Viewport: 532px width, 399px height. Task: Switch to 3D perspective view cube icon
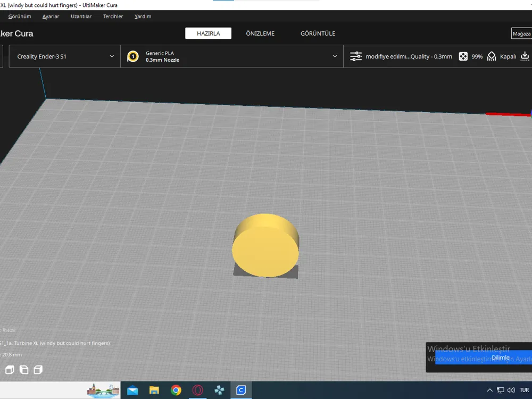pos(10,370)
